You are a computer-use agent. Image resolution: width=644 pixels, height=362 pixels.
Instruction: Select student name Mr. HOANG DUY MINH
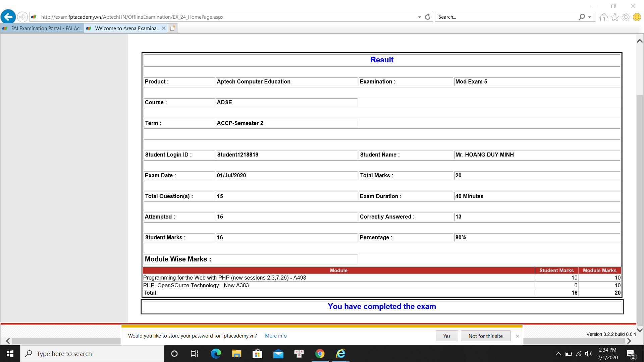click(x=484, y=155)
